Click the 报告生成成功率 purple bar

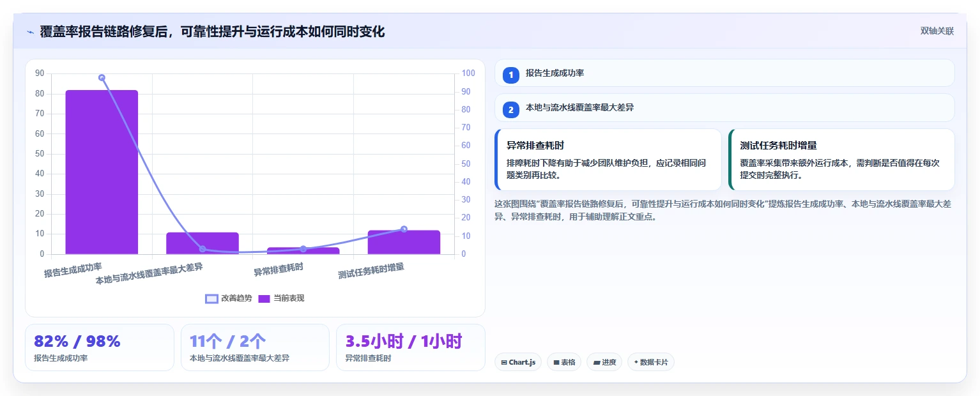[102, 172]
